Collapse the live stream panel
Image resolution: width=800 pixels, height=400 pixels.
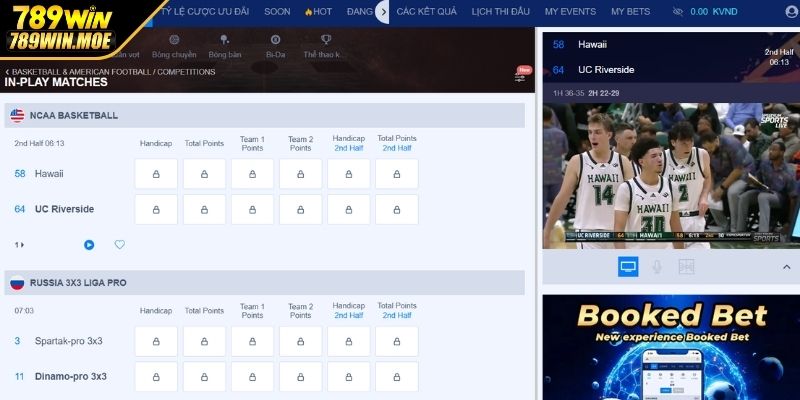(x=786, y=267)
